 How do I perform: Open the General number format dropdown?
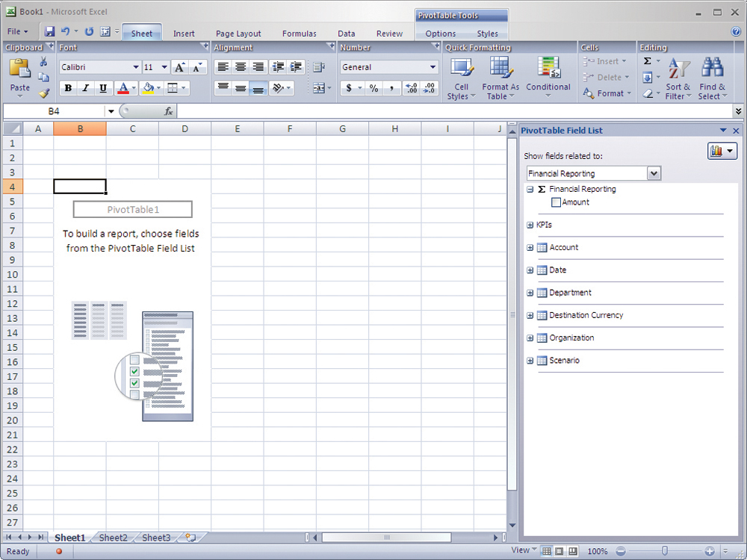click(x=433, y=67)
